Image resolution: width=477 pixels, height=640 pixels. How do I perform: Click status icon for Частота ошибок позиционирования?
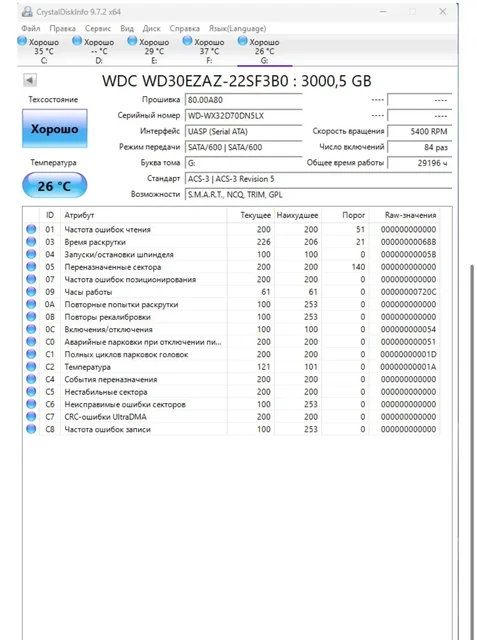tap(31, 279)
